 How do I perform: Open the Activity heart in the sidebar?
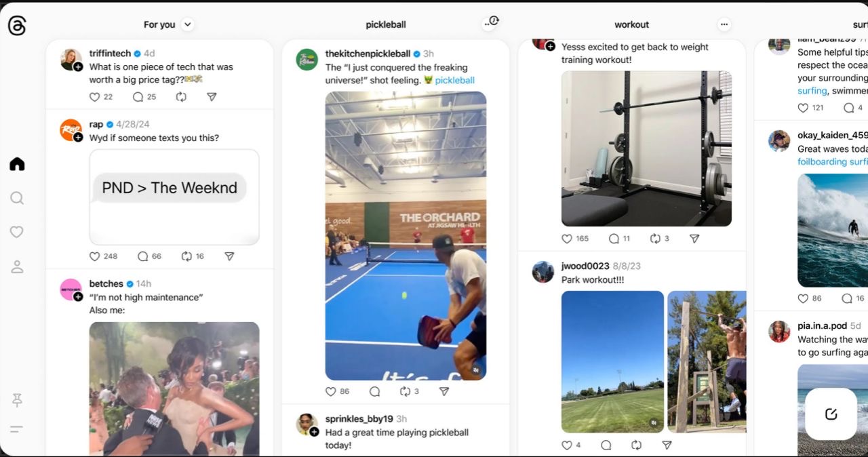point(17,232)
